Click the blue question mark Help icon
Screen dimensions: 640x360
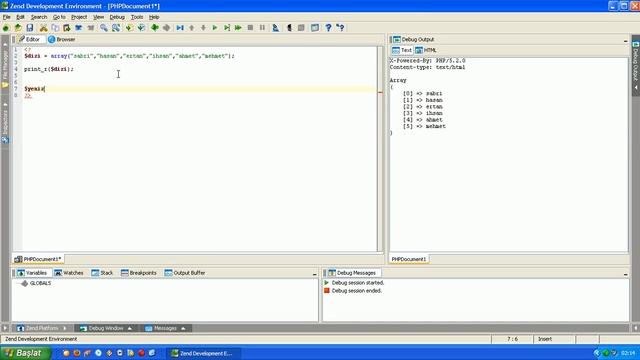pos(328,28)
